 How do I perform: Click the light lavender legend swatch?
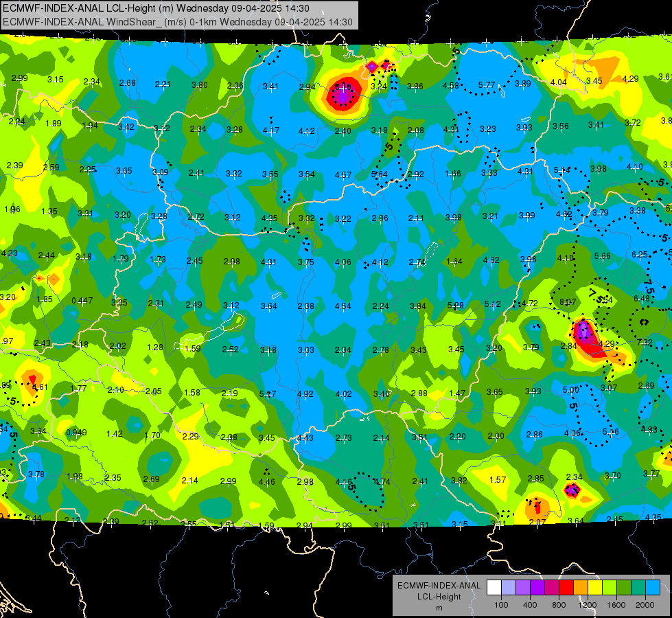[508, 588]
